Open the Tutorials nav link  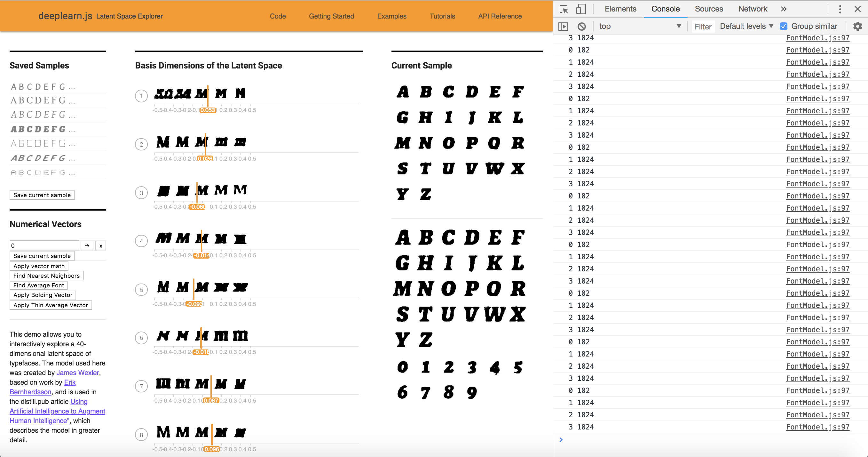pyautogui.click(x=442, y=16)
